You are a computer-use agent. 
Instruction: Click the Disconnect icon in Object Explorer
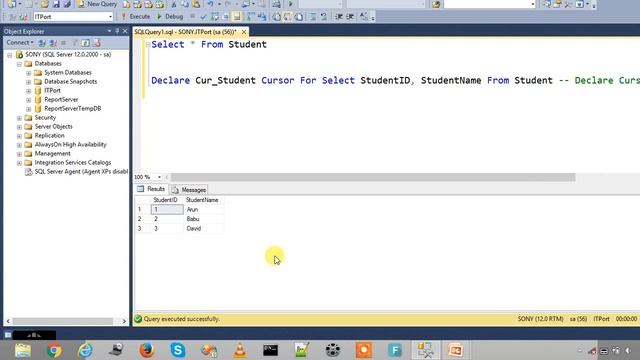coord(53,42)
